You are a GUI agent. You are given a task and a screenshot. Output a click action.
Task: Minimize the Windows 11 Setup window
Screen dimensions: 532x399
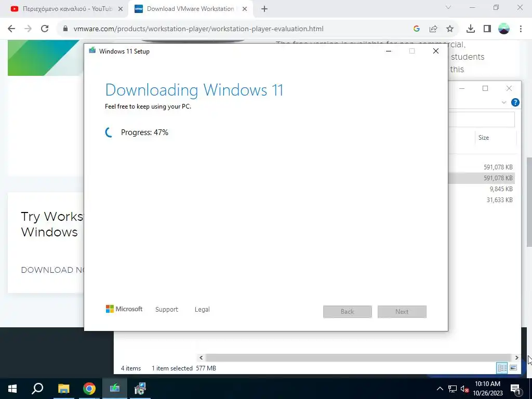click(389, 51)
